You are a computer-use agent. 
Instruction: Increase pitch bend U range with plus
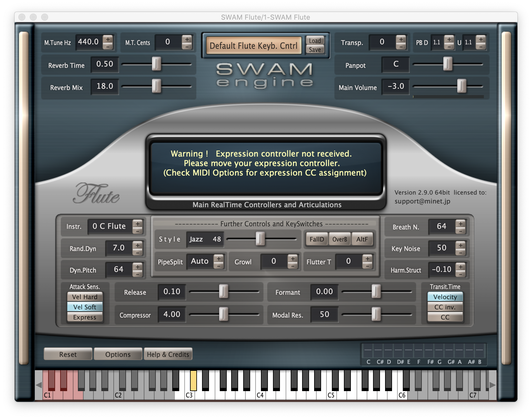click(481, 39)
